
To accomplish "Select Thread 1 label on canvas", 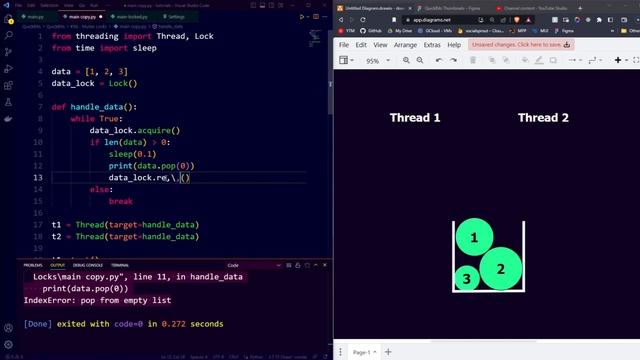I will (415, 118).
